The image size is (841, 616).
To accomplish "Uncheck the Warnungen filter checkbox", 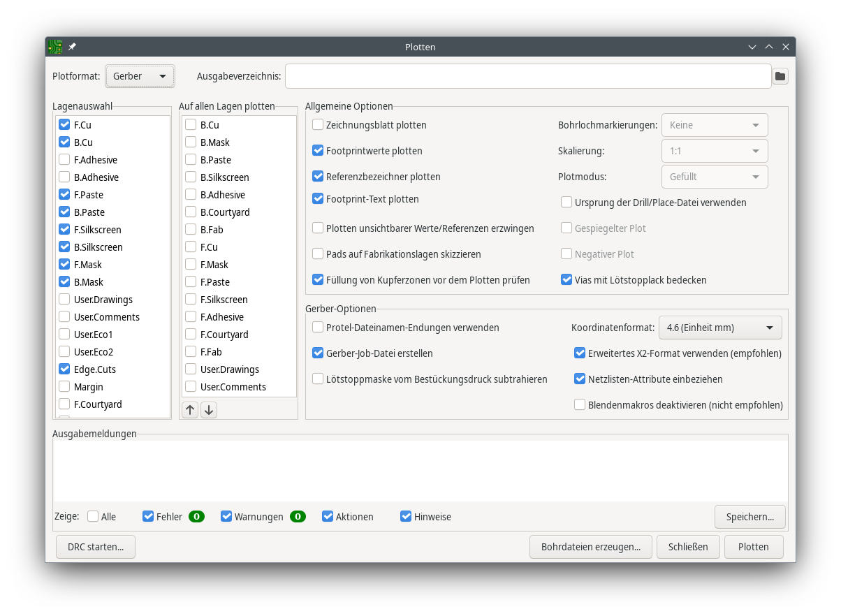I will 226,517.
